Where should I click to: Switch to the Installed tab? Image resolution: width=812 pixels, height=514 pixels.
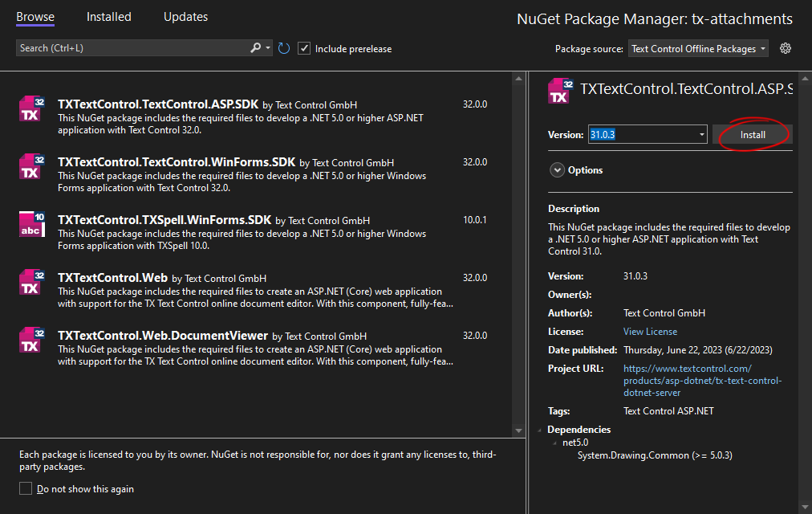(x=108, y=17)
